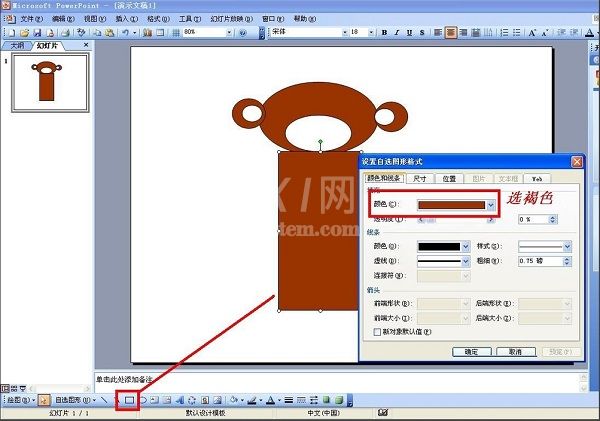Insert a diagram or organization chart
The image size is (600, 421).
[x=192, y=400]
